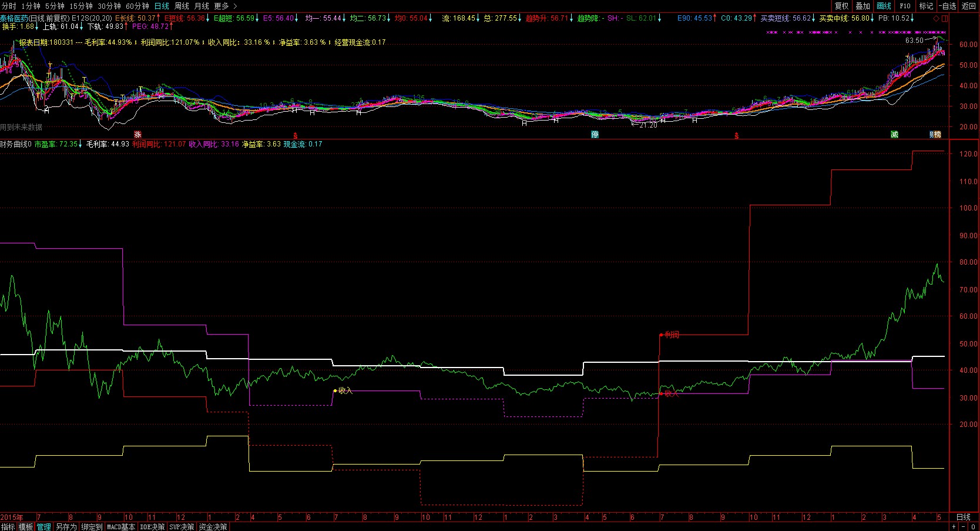
Task: Select the 30分钟 period tab
Action: [109, 6]
